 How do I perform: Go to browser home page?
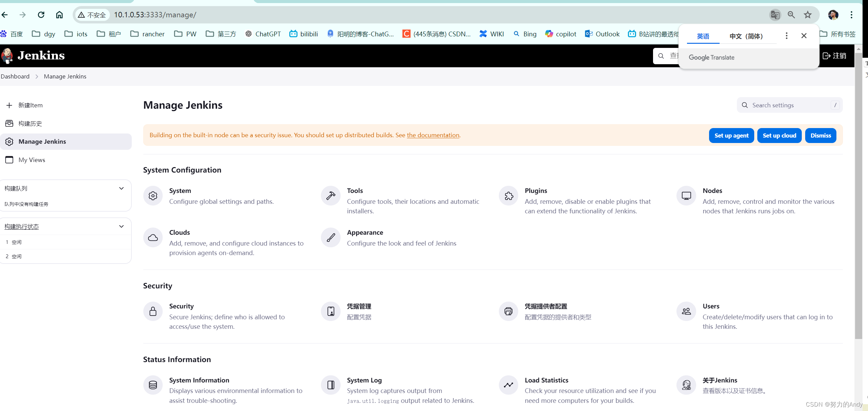(59, 15)
